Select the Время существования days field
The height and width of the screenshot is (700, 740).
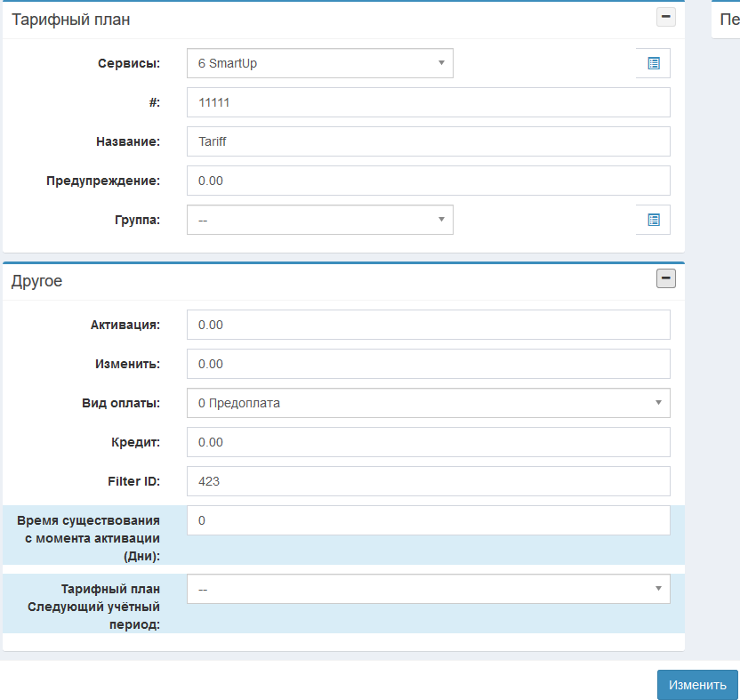pos(428,520)
